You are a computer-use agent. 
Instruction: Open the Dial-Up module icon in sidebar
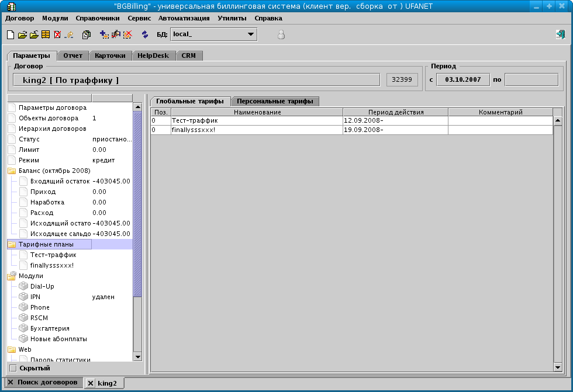point(23,286)
